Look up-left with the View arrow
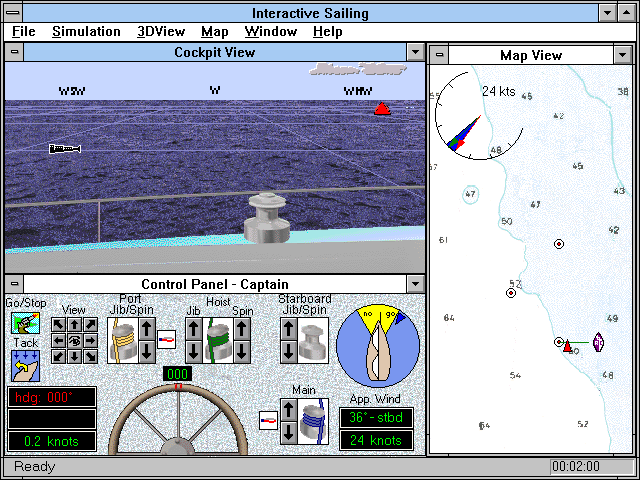Image resolution: width=640 pixels, height=480 pixels. (58, 324)
